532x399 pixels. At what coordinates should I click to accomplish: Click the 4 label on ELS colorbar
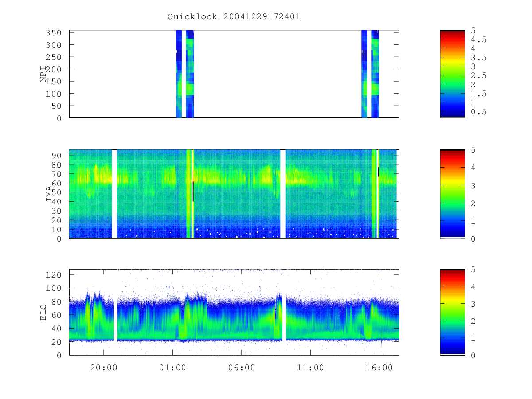(473, 286)
